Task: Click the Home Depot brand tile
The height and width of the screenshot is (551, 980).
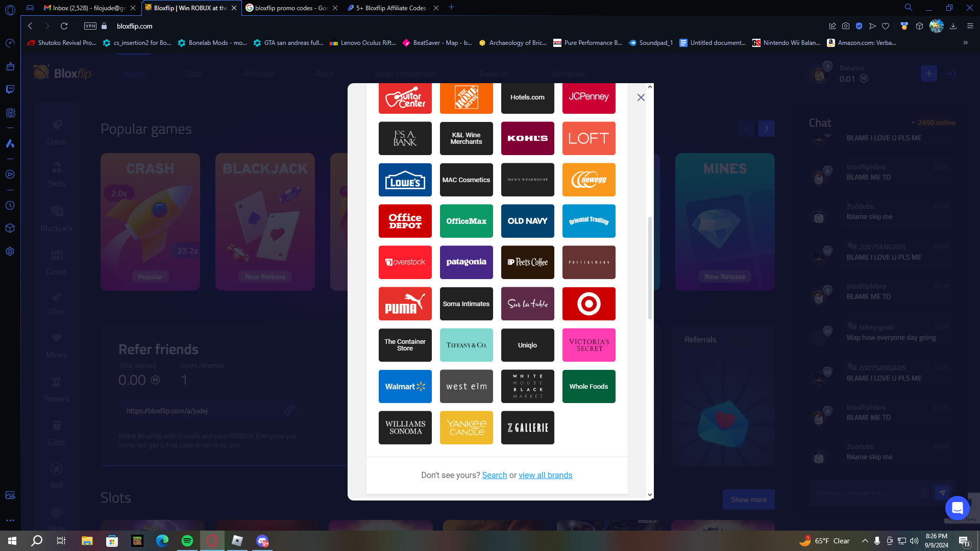Action: coord(466,97)
